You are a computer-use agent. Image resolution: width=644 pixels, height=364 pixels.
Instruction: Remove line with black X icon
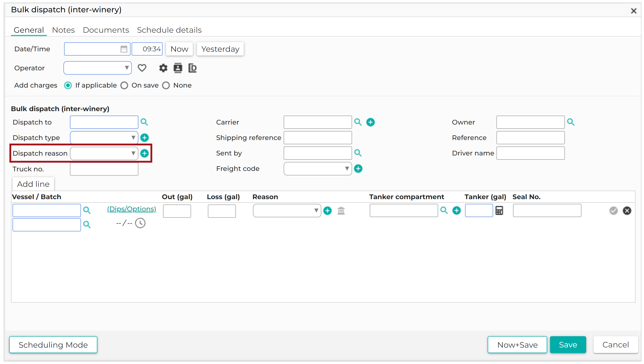pyautogui.click(x=627, y=211)
